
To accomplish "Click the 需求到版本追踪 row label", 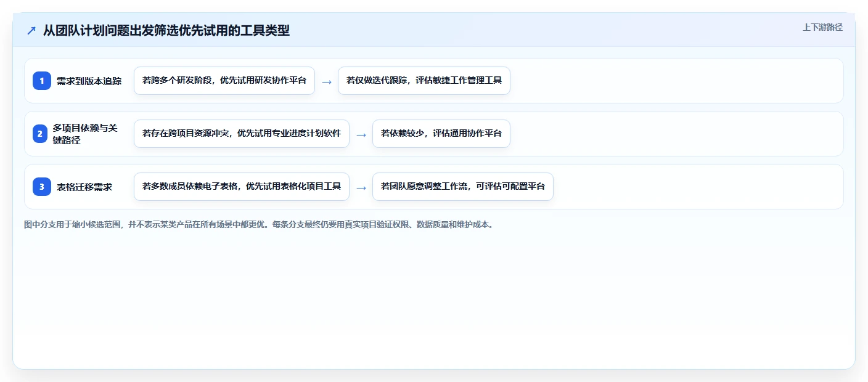I will (89, 81).
